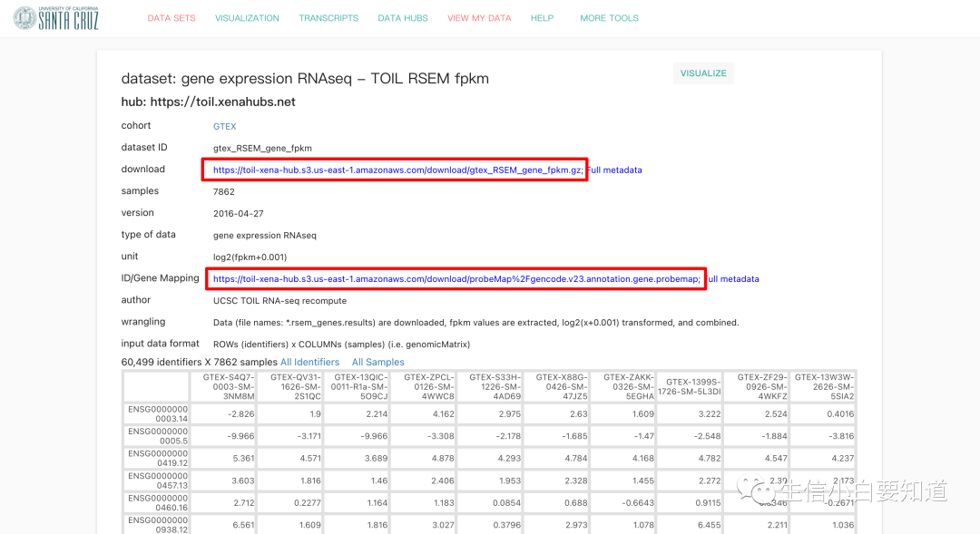Click row identifier ENSG00000000938.12

(157, 525)
